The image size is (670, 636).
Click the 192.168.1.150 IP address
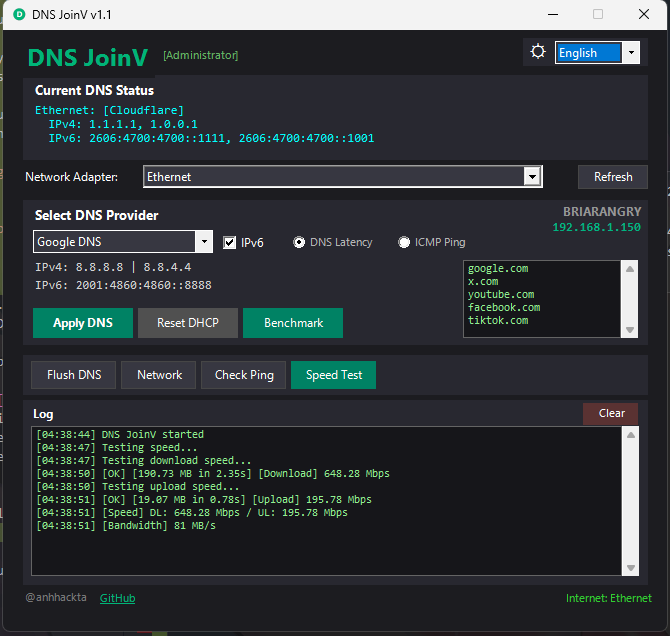(x=597, y=227)
